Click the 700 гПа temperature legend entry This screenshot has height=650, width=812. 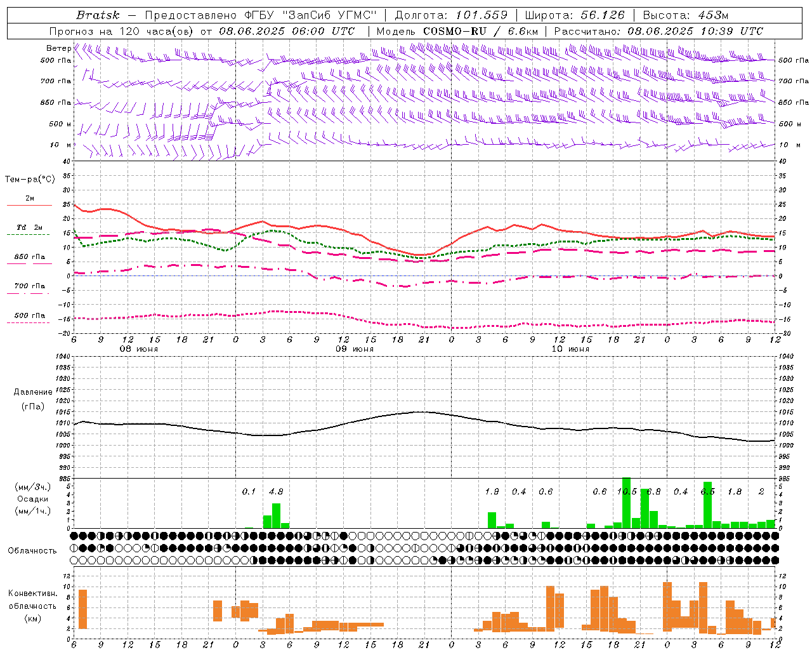click(x=30, y=286)
